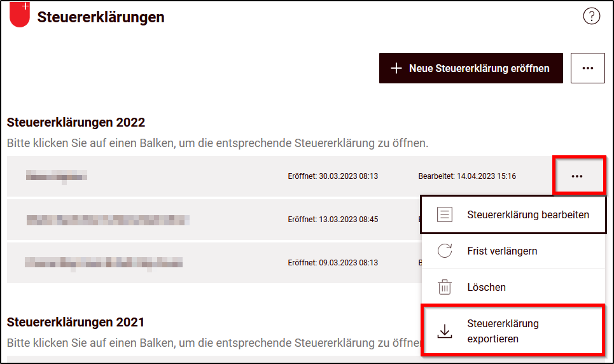Select the Löschen menu entry

point(486,287)
